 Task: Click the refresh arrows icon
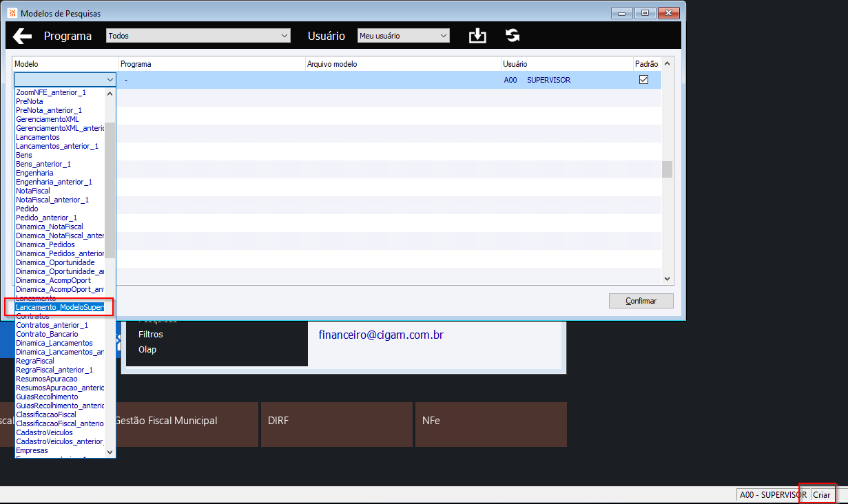[513, 36]
